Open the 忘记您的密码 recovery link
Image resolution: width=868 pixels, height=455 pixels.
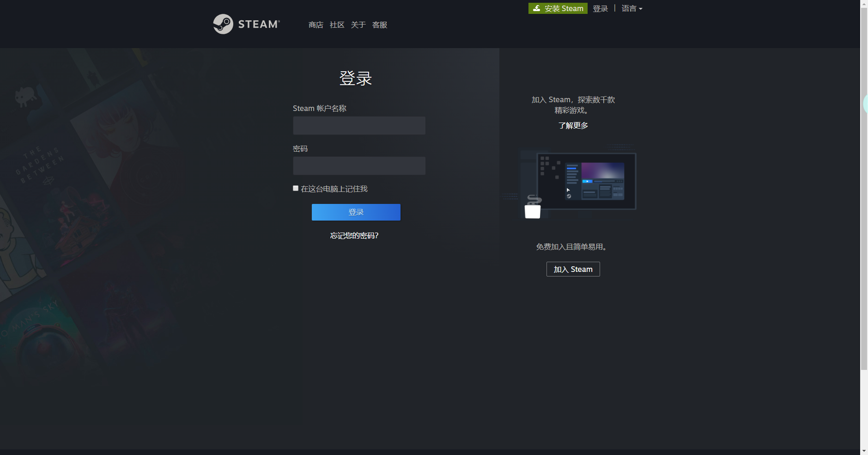click(x=354, y=235)
